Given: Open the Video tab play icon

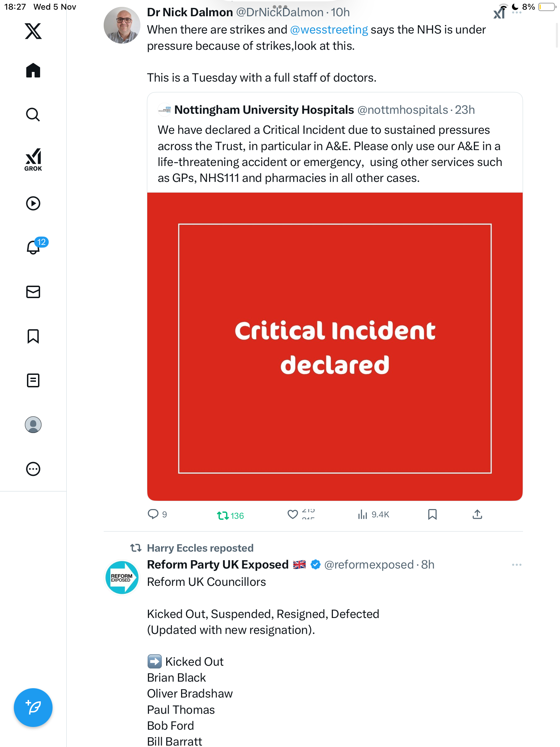Looking at the screenshot, I should [33, 203].
